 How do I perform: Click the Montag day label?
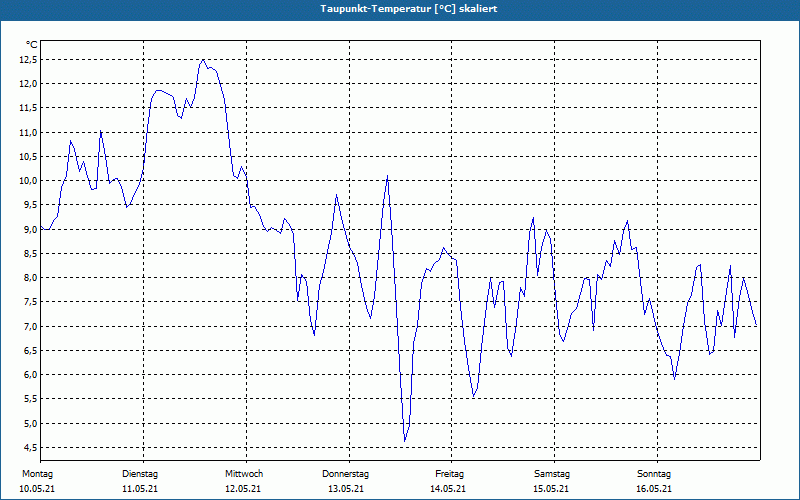(x=37, y=474)
